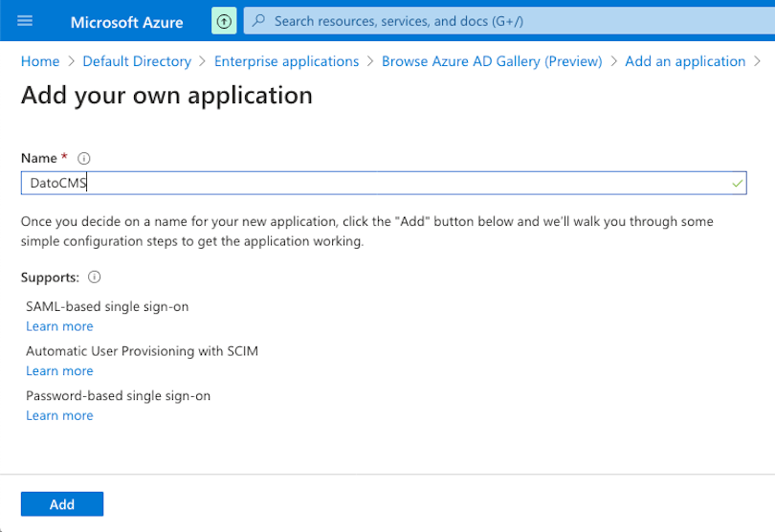This screenshot has width=775, height=532.
Task: Click 'Password-based single sign-on' text
Action: (x=118, y=395)
